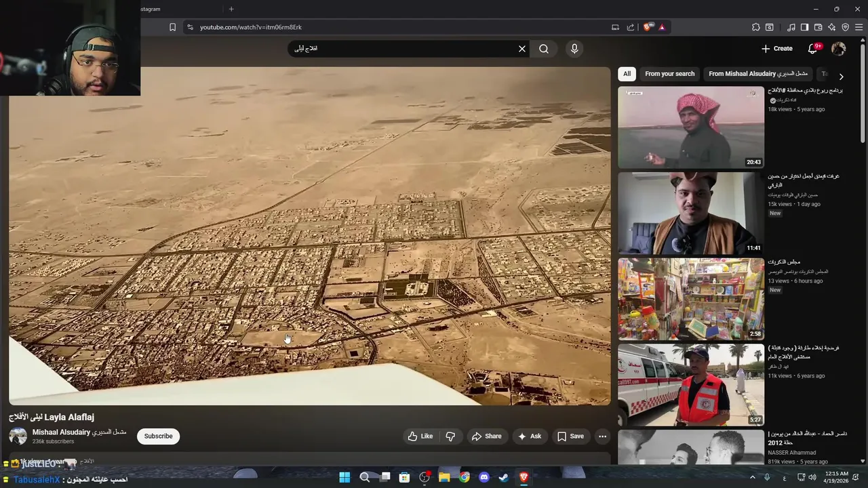Click the YouTube search magnifier button
868x488 pixels.
click(544, 49)
